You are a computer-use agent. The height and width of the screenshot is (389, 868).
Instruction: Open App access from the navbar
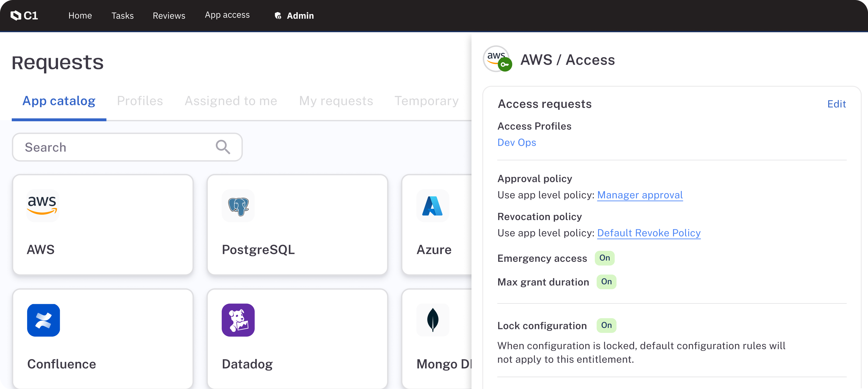click(227, 15)
